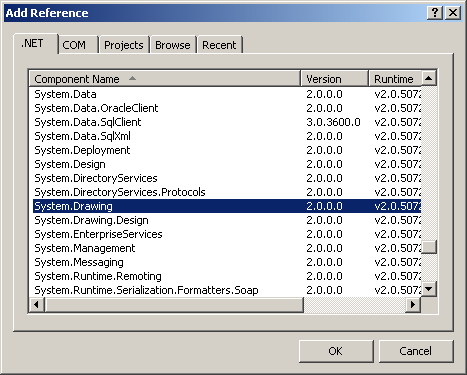Select System.Data.OracleClient in the list
Screen dimensions: 467x375
pyautogui.click(x=227, y=108)
